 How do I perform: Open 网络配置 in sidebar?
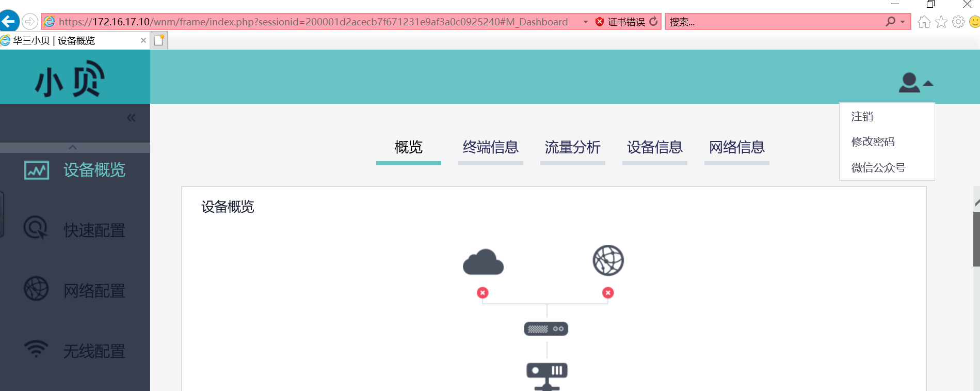[94, 291]
